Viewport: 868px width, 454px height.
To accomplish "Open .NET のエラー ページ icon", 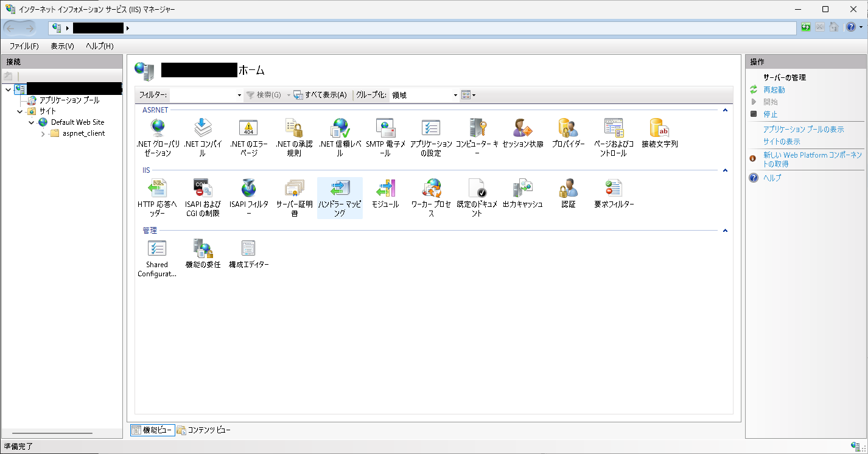I will [248, 138].
